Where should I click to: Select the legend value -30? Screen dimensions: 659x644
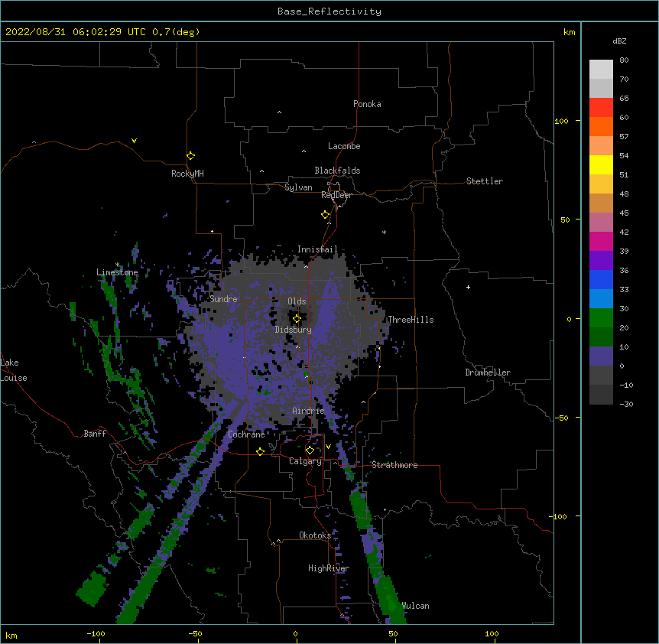pyautogui.click(x=626, y=405)
